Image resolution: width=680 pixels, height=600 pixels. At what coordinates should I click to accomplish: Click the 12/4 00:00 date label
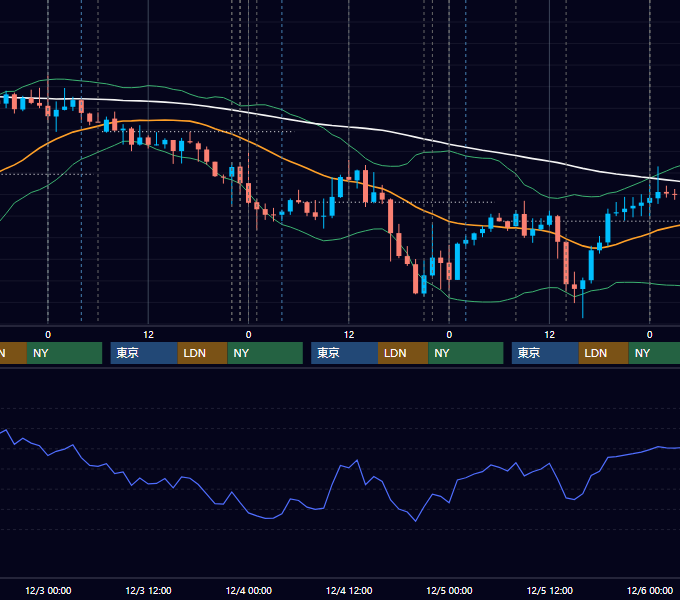(x=248, y=590)
